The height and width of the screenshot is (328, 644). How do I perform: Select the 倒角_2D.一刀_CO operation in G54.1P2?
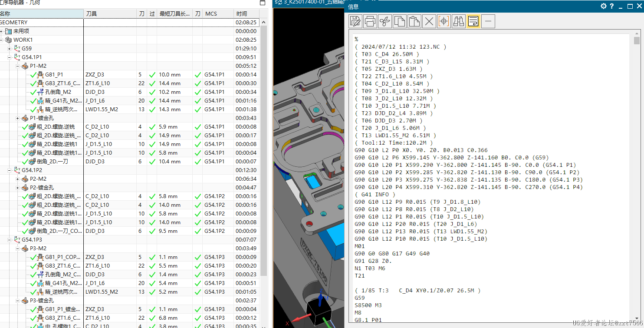tap(59, 231)
